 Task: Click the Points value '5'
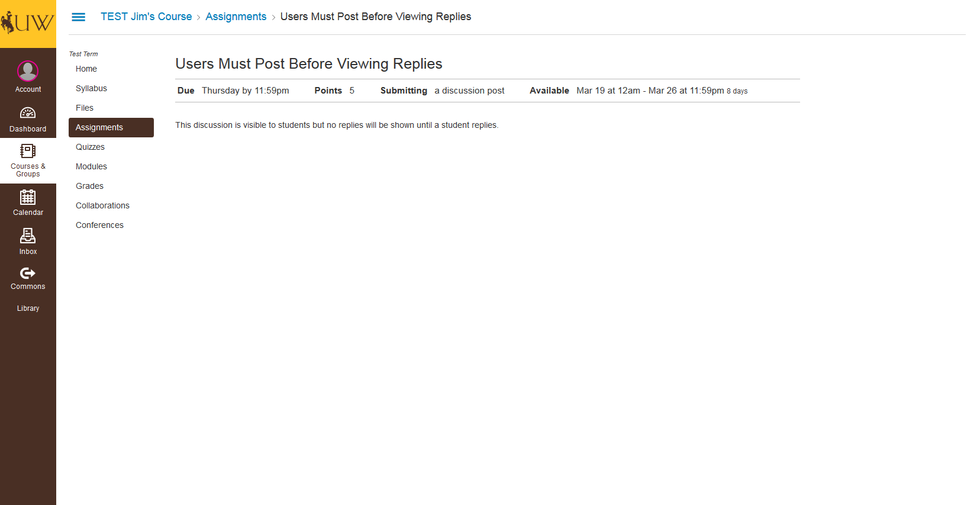(352, 91)
